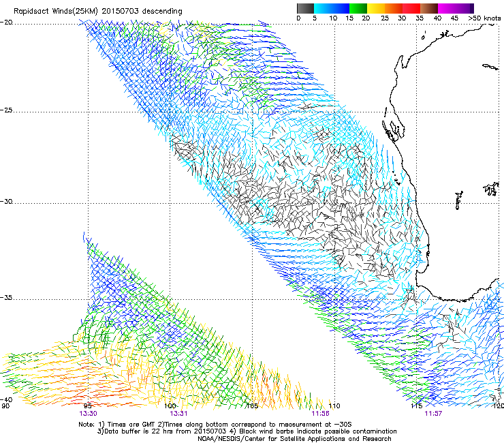Click the yellow 20-25 knots legend segment
This screenshot has width=504, height=443.
[376, 8]
